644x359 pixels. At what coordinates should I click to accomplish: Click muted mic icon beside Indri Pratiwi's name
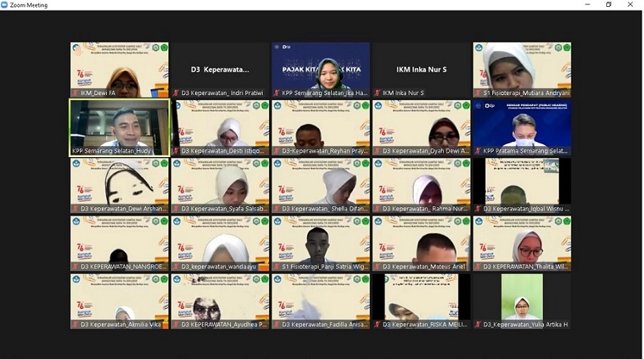pos(176,93)
